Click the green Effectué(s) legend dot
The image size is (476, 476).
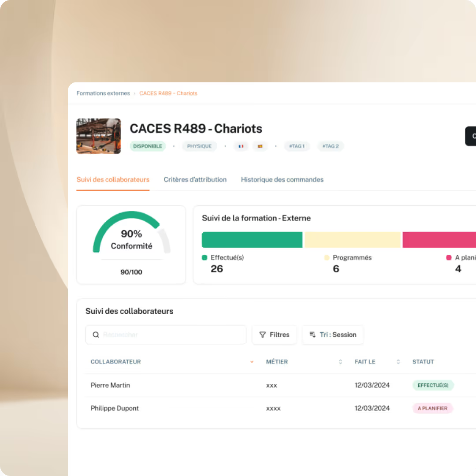click(x=205, y=258)
